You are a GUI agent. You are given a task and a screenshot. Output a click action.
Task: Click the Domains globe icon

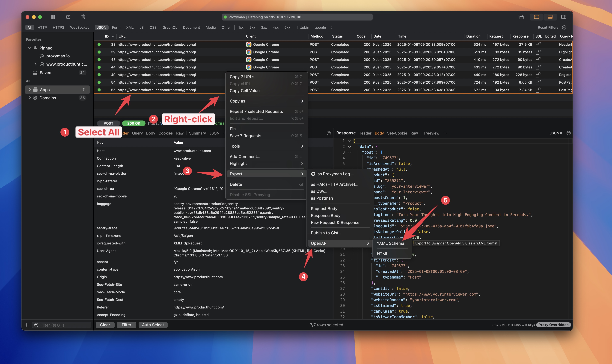[x=35, y=98]
